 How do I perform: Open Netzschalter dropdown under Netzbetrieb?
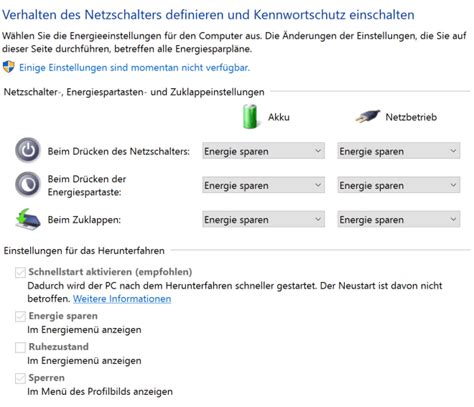399,151
